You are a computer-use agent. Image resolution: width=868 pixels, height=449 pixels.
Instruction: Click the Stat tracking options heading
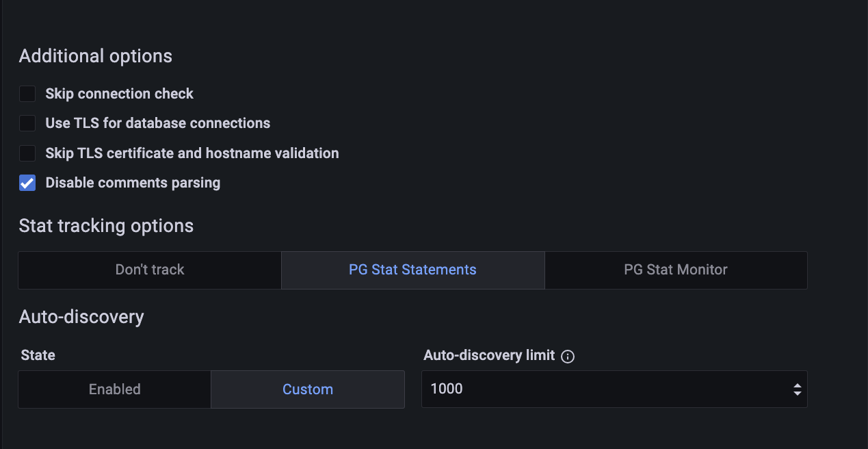point(106,226)
